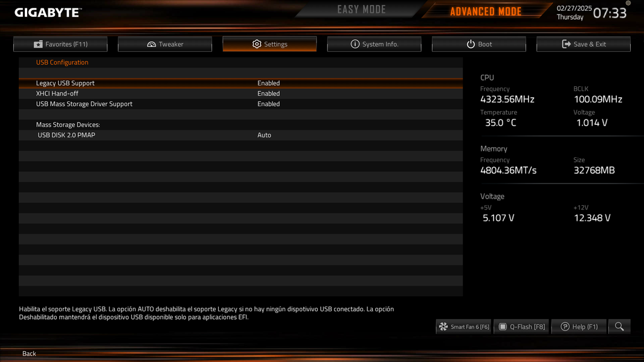
Task: Open Smart Fan 6 fan icon
Action: (464, 327)
